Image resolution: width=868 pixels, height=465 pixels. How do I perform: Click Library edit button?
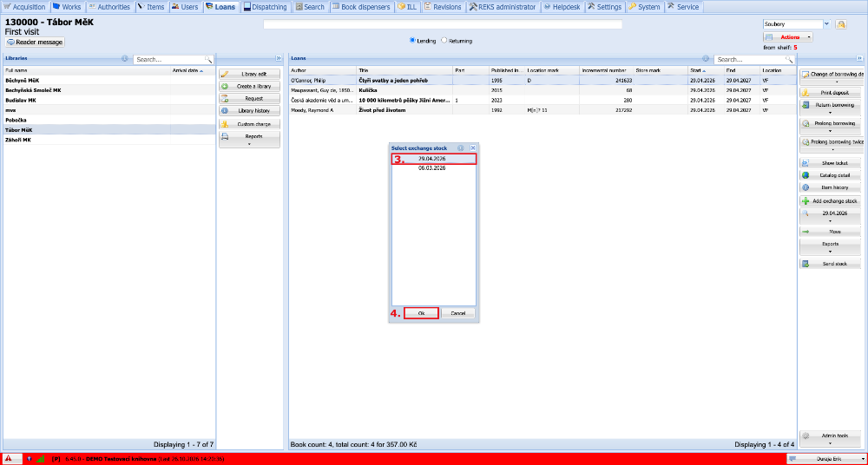point(249,75)
